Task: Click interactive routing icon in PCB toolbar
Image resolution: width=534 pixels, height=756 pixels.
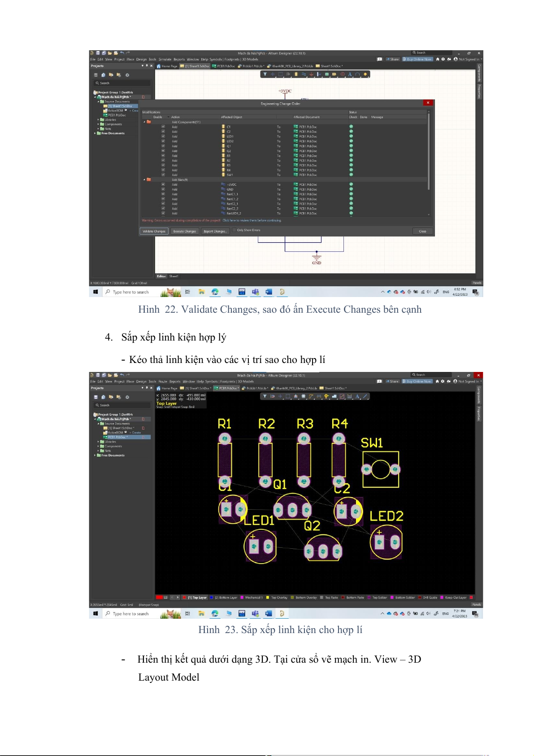Action: [311, 397]
